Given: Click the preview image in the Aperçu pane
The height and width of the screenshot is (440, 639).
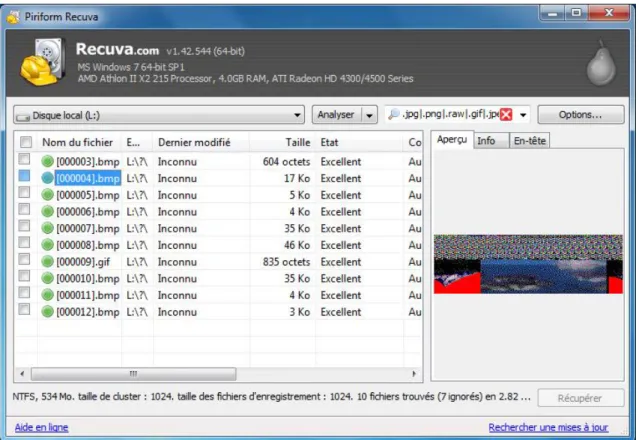Looking at the screenshot, I should 528,264.
